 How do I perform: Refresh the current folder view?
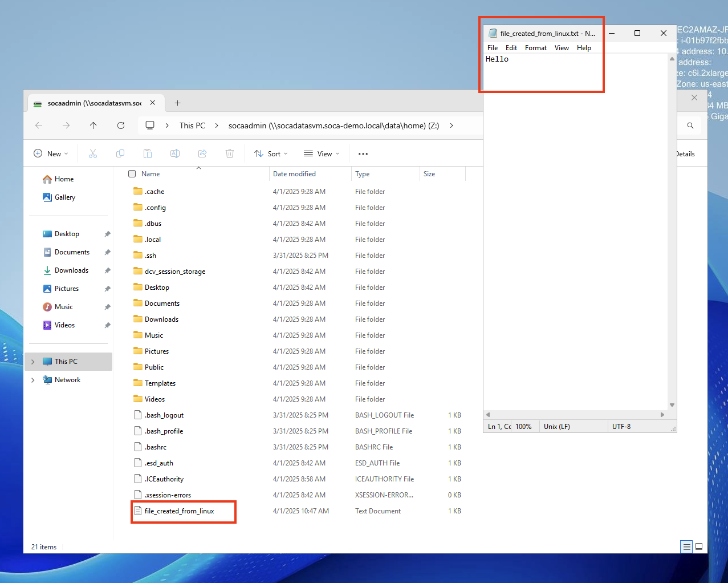point(121,125)
